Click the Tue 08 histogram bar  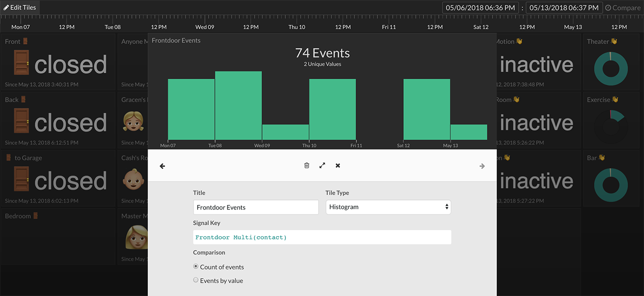tap(238, 105)
